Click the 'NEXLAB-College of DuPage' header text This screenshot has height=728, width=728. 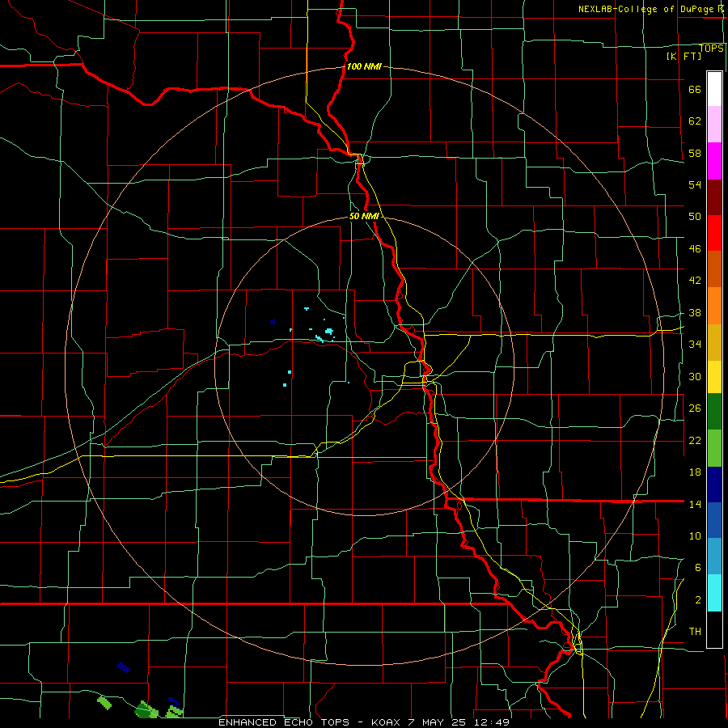pos(648,9)
